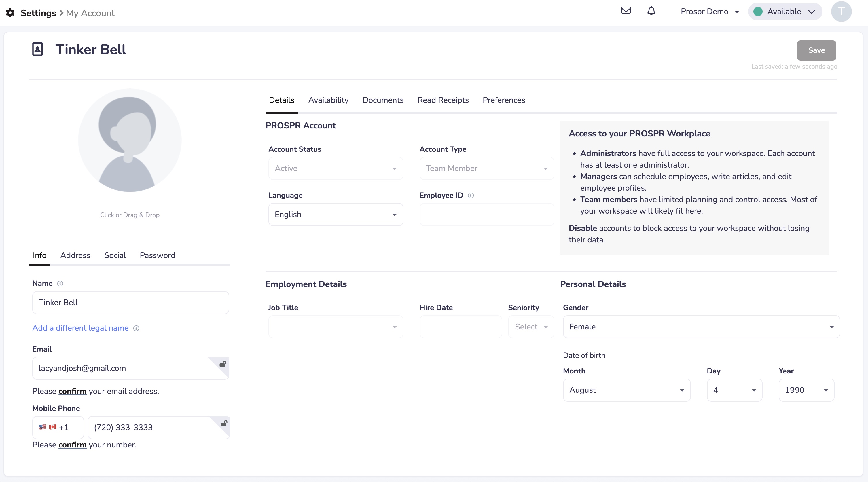Screen dimensions: 868x482
Task: Open the Account Status dropdown
Action: pos(336,168)
